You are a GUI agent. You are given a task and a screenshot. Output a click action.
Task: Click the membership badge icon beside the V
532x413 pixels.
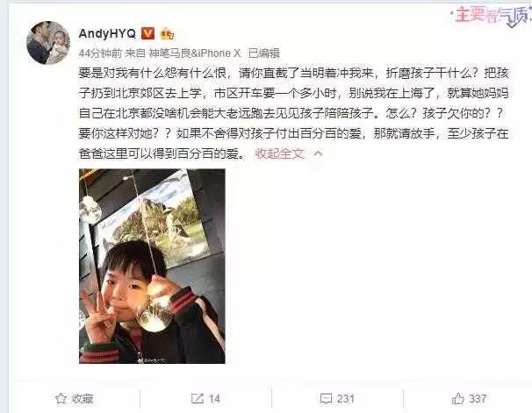[167, 33]
